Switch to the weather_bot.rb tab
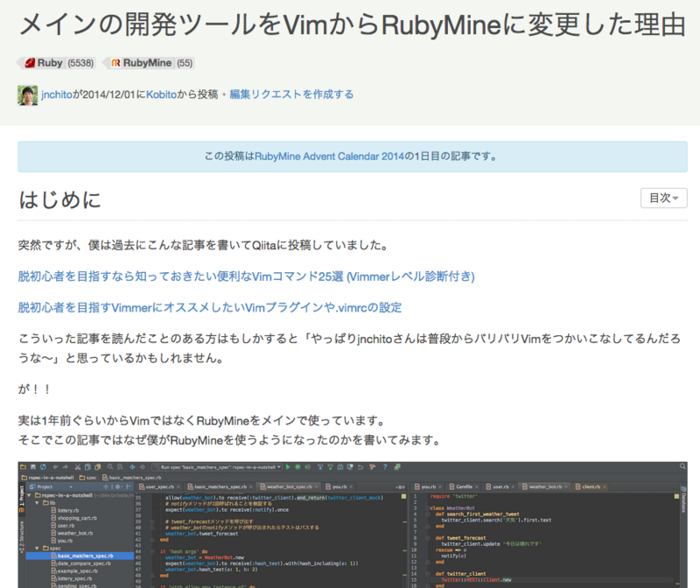This screenshot has height=588, width=700. point(544,486)
